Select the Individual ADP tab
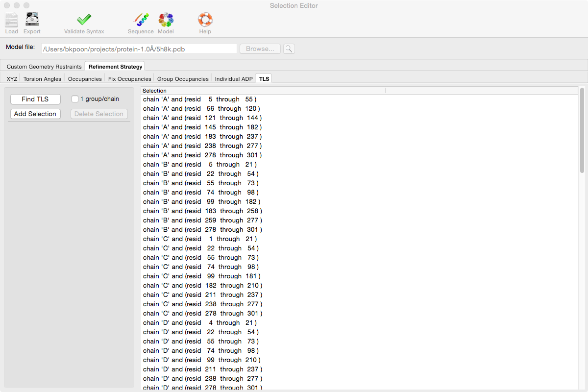This screenshot has height=392, width=588. pyautogui.click(x=234, y=78)
